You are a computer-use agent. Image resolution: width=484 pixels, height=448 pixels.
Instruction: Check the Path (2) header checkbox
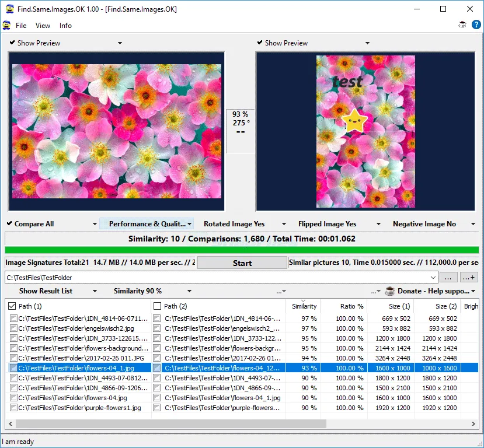158,306
